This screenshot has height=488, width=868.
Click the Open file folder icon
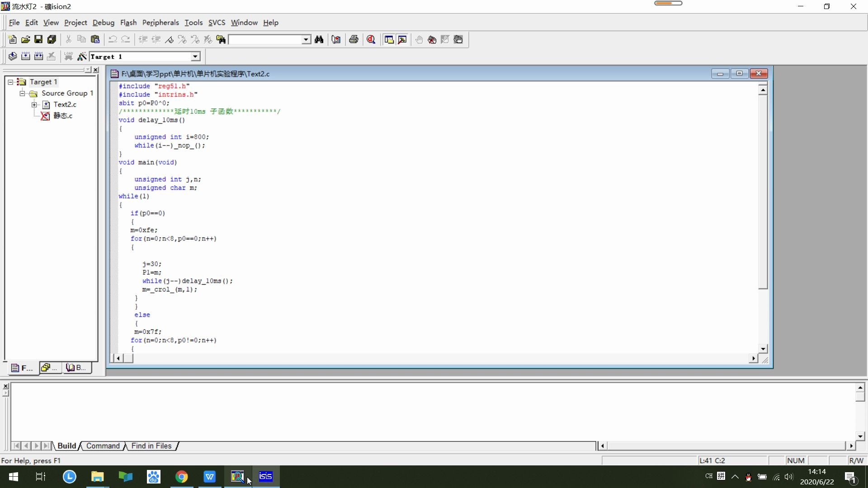point(25,40)
